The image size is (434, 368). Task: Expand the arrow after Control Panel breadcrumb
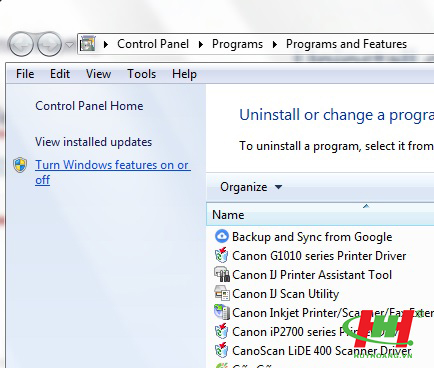[201, 44]
